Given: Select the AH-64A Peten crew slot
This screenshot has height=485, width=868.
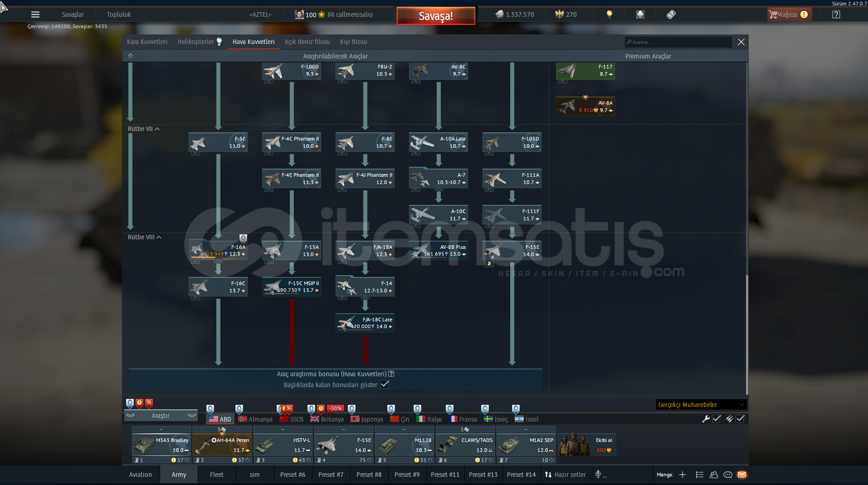Looking at the screenshot, I should [222, 445].
